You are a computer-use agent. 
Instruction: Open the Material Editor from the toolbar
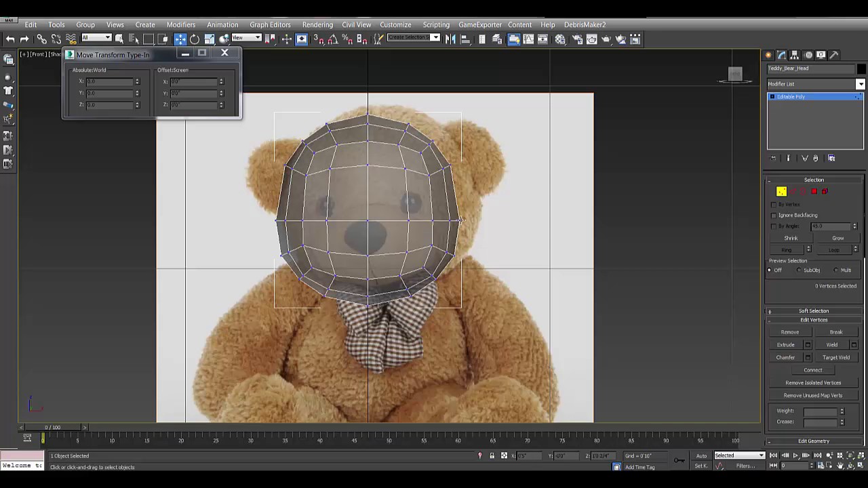coord(560,39)
